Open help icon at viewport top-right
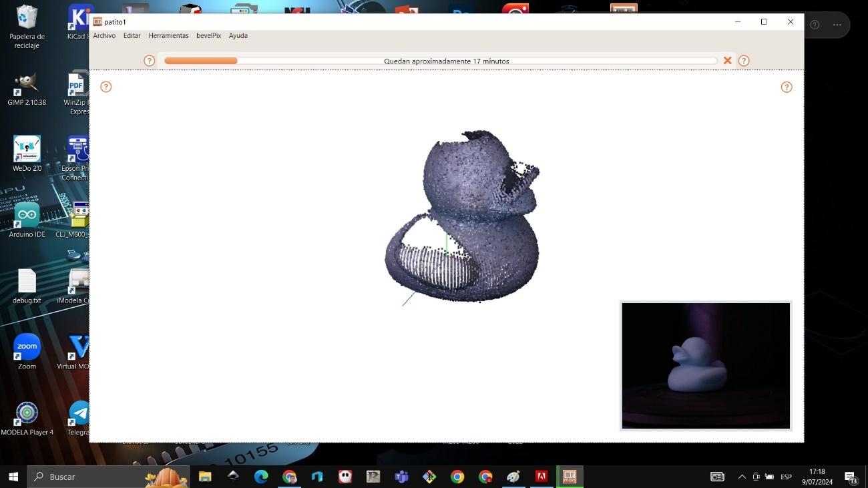 click(x=787, y=87)
